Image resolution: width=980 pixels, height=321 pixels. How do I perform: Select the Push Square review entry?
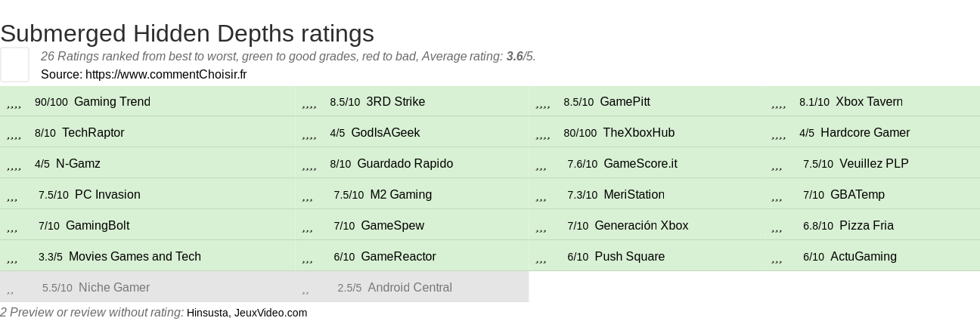(x=647, y=256)
